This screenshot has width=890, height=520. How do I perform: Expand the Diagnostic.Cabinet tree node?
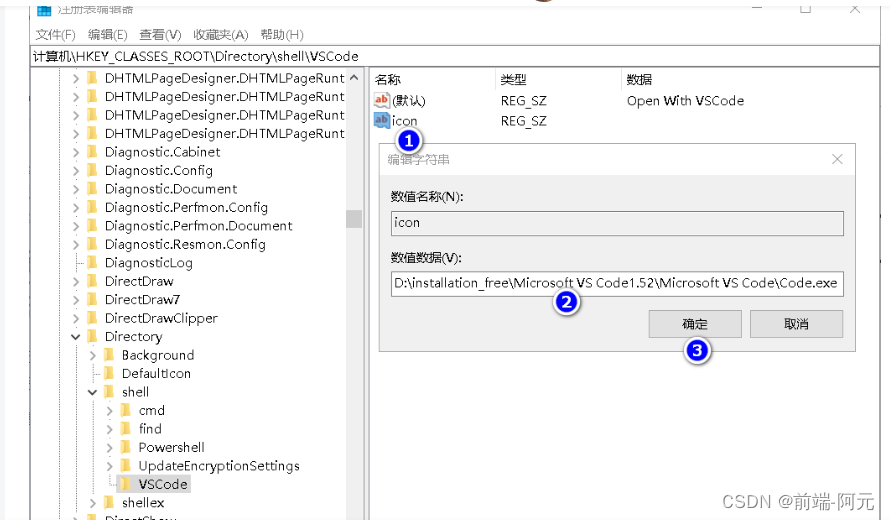point(75,152)
